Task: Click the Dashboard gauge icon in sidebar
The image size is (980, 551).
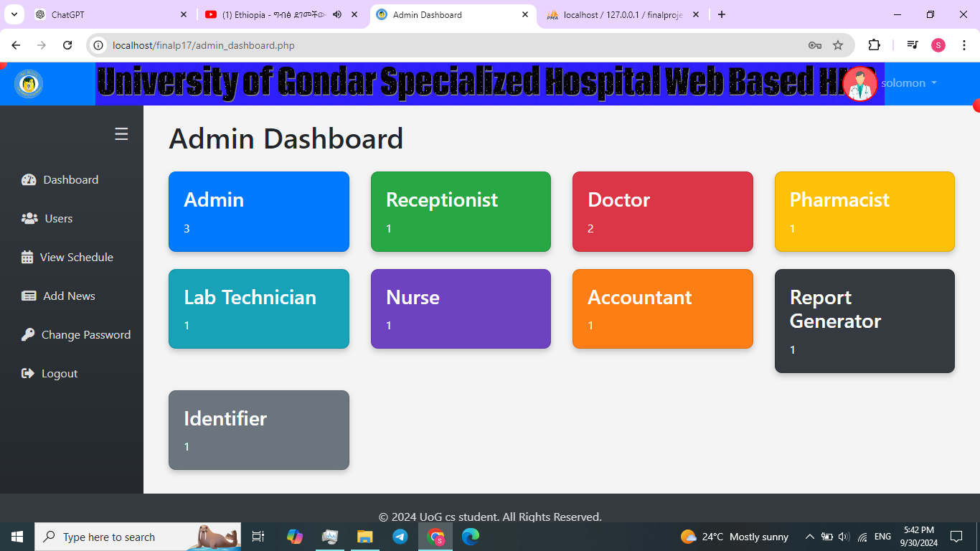Action: coord(29,180)
